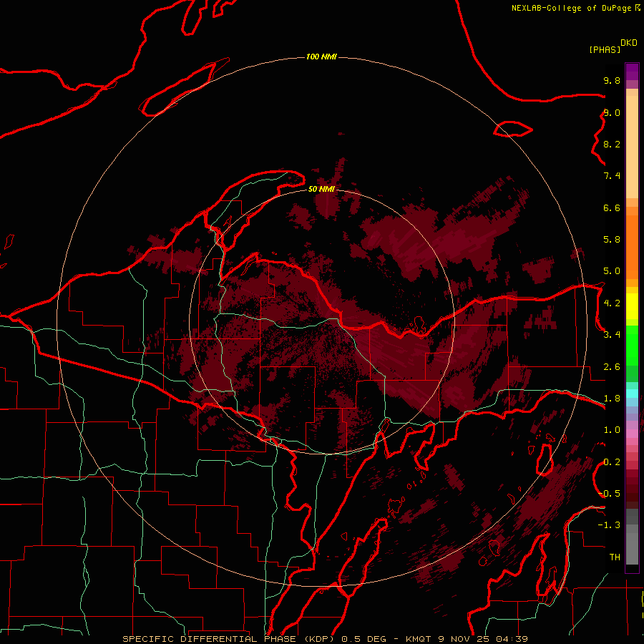Select the 9.8 value on the color scale
The image size is (644, 644).
[x=612, y=80]
